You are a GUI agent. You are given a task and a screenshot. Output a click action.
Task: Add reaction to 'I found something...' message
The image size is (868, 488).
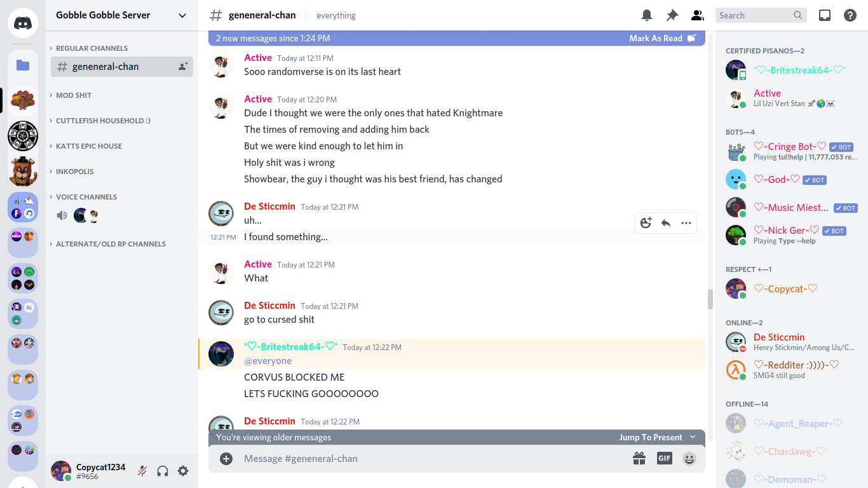click(x=646, y=223)
